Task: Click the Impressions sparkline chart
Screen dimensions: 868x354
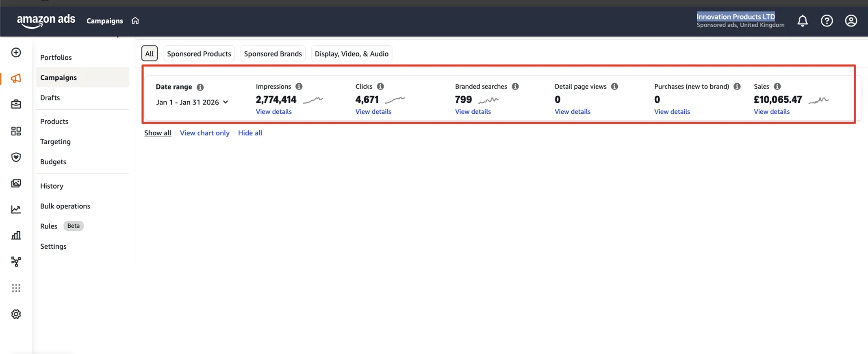Action: pos(313,100)
